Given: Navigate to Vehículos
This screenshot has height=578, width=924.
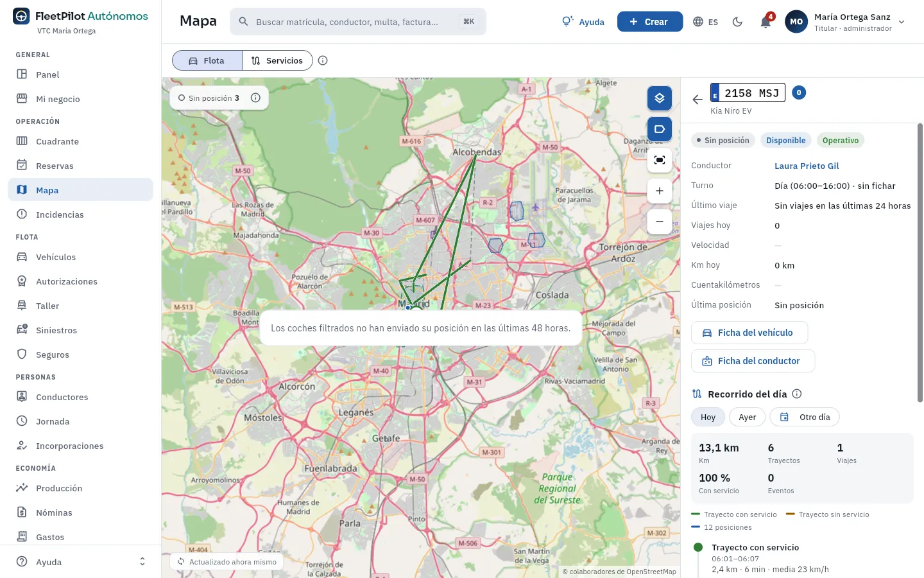Looking at the screenshot, I should point(81,257).
